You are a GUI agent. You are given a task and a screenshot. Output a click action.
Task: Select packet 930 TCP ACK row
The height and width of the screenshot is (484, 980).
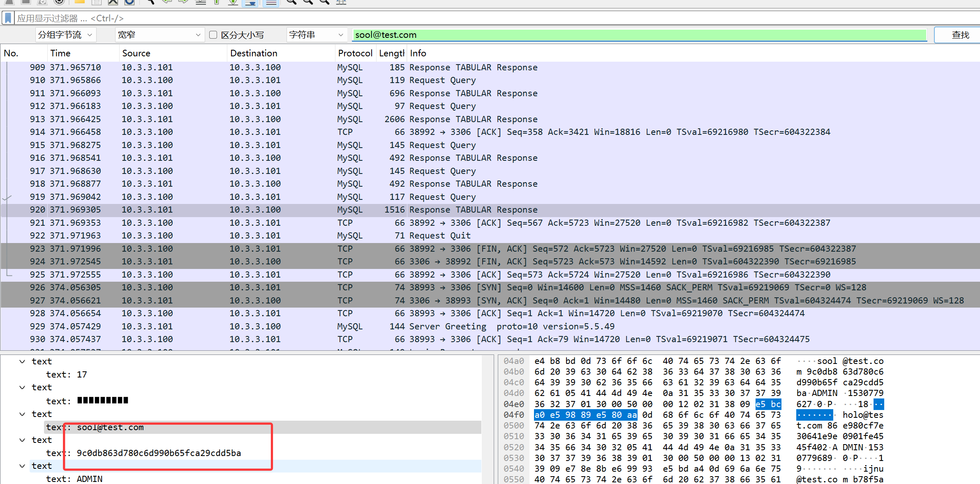pos(490,339)
